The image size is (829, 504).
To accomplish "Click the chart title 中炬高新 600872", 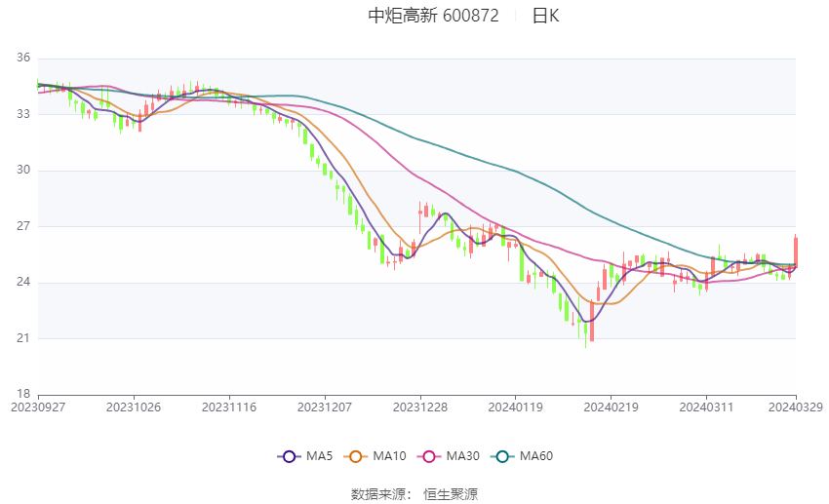I will (x=433, y=16).
